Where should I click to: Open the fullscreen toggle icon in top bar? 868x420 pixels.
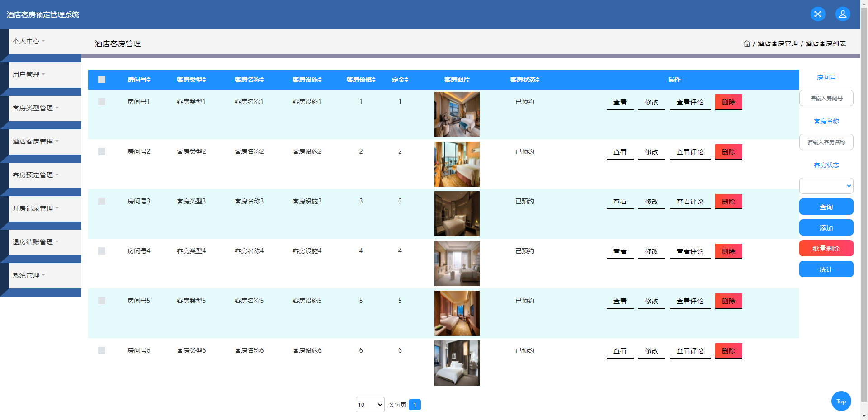click(818, 14)
